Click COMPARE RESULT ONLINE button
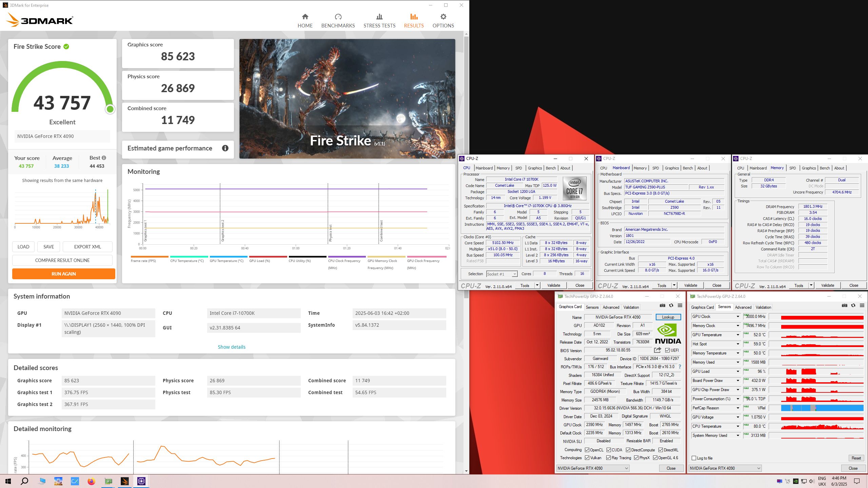This screenshot has height=488, width=868. pos(62,260)
